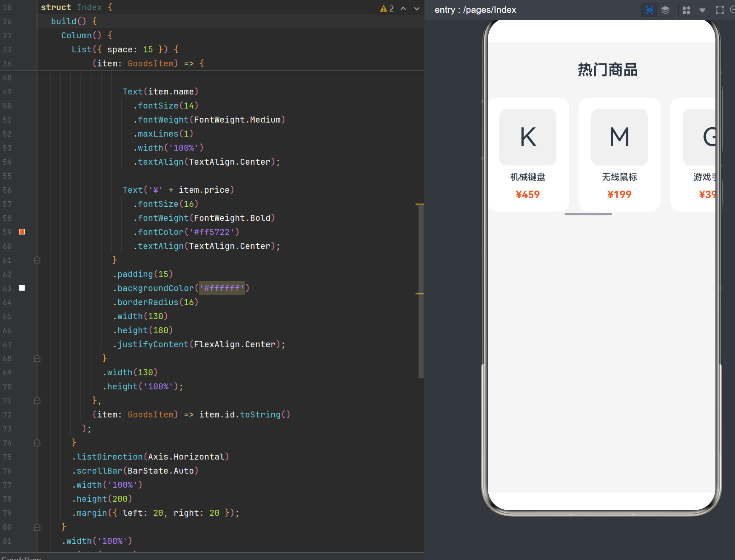Click the lower yellow warning stripe in scrollbar
The height and width of the screenshot is (560, 735).
point(420,294)
